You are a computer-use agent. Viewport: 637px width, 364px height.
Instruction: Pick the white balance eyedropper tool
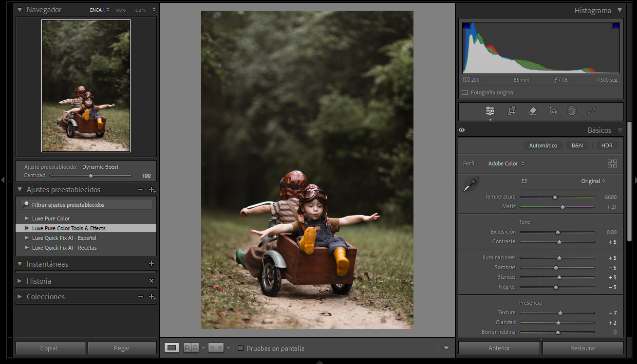point(470,184)
